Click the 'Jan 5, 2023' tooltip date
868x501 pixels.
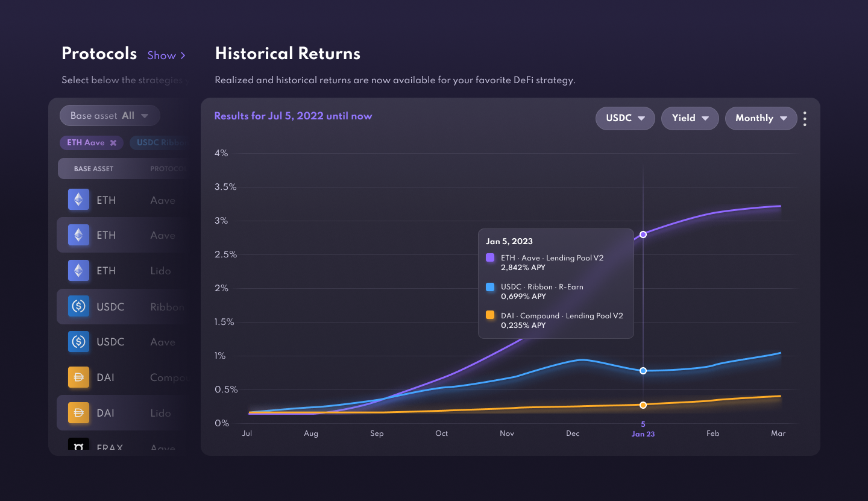pyautogui.click(x=509, y=241)
